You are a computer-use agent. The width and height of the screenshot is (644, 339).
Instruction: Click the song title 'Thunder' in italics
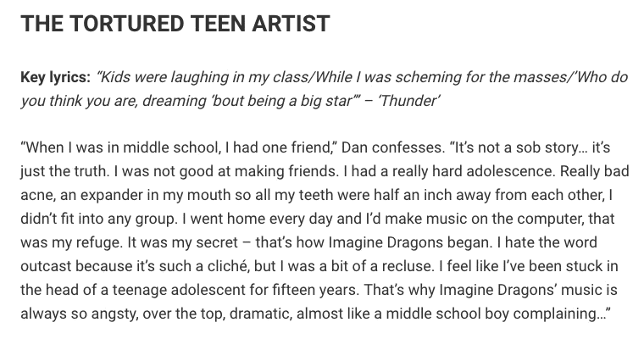coord(409,101)
